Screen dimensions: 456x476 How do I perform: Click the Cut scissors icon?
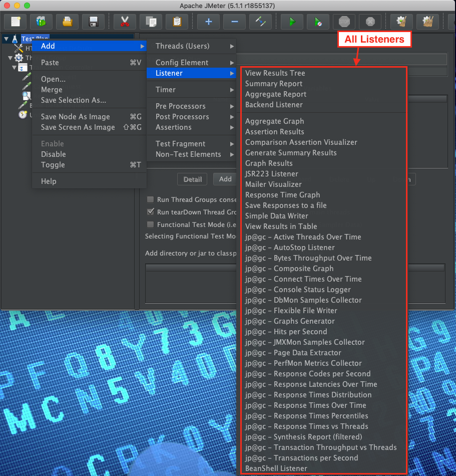coord(125,22)
